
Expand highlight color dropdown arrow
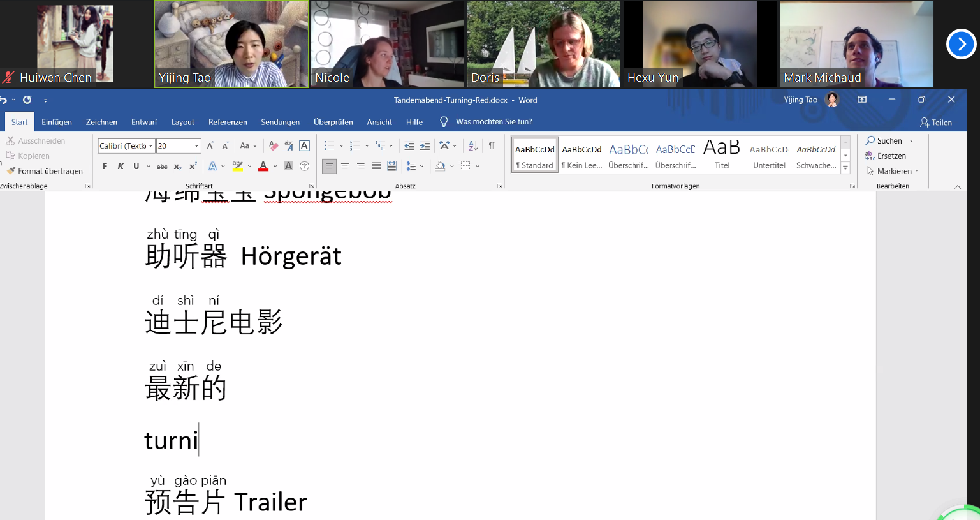click(249, 167)
